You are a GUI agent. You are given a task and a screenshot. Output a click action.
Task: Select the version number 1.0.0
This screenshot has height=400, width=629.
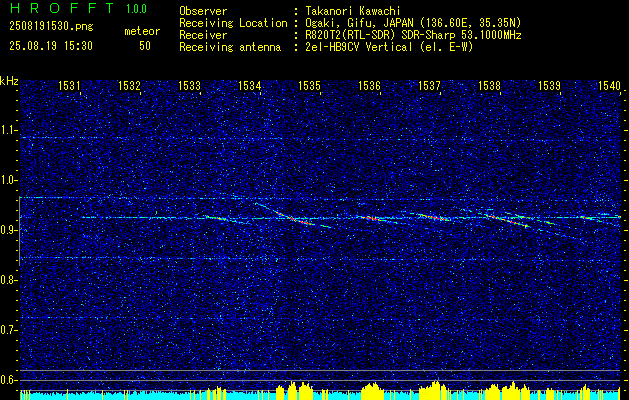coord(136,9)
